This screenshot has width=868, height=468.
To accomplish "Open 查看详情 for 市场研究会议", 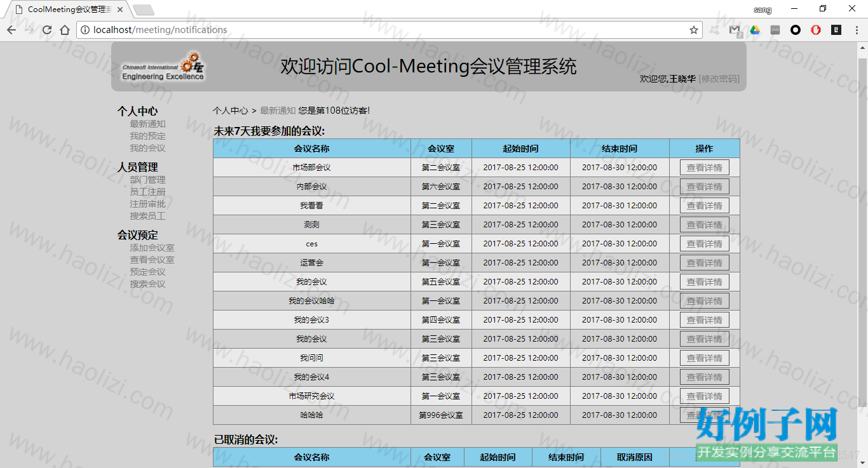I will tap(704, 396).
